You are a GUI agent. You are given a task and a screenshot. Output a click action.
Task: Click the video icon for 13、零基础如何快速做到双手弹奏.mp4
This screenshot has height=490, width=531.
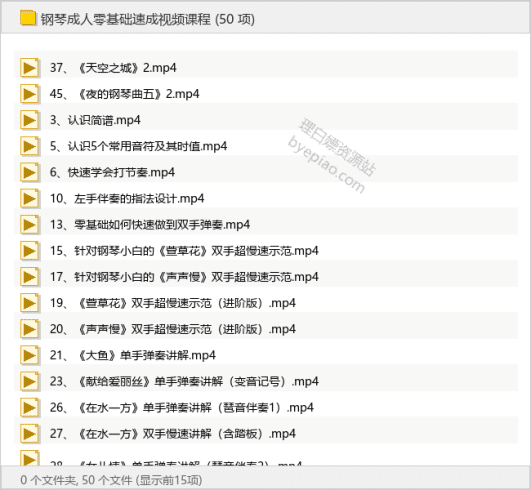point(29,224)
